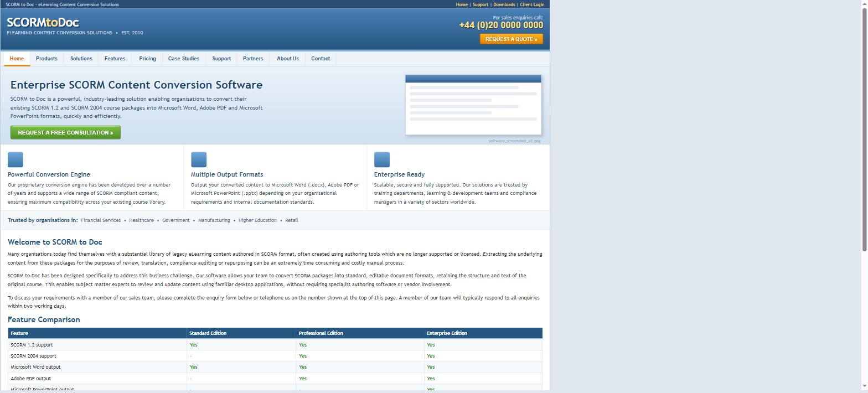Select the Partners navigation item

[x=253, y=59]
